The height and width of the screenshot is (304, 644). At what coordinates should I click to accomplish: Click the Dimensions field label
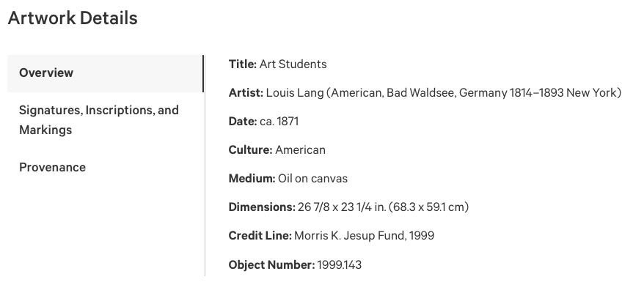point(261,207)
